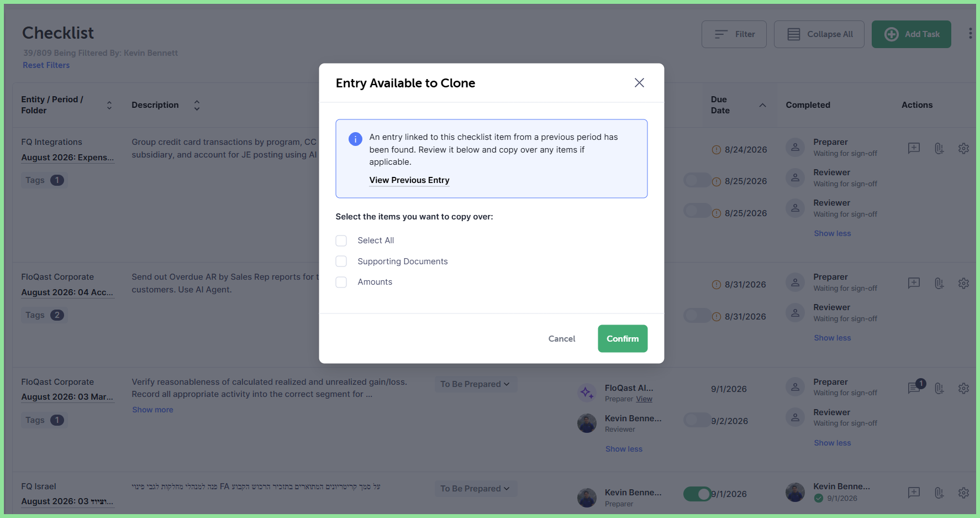Open attachments for FQ Integrations row
The width and height of the screenshot is (980, 518).
click(x=939, y=148)
